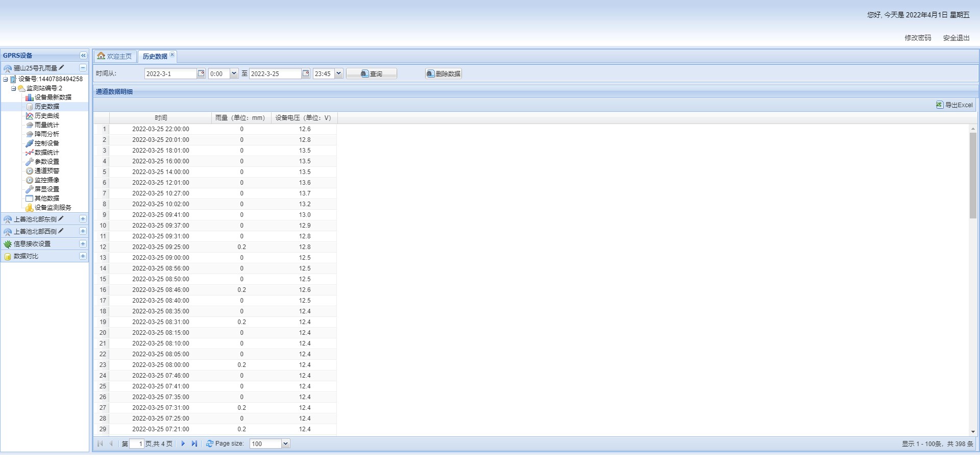Edit name of 骊山25号孔雨量 device
Viewport: 980px width, 467px height.
point(62,67)
